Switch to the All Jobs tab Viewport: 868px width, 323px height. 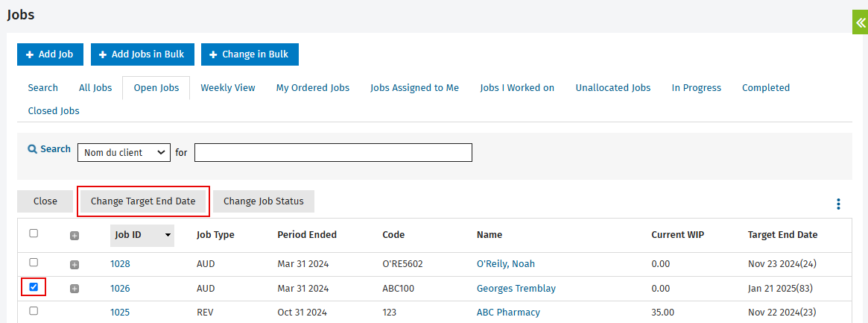[95, 87]
